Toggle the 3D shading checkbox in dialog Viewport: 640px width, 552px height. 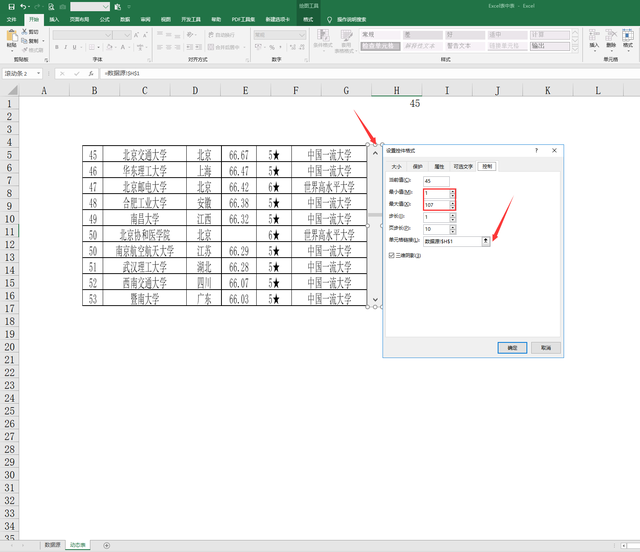click(x=391, y=255)
